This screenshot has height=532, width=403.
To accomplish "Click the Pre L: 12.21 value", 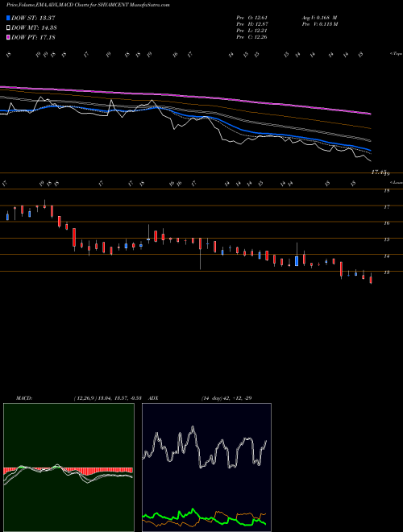I will pos(251,31).
